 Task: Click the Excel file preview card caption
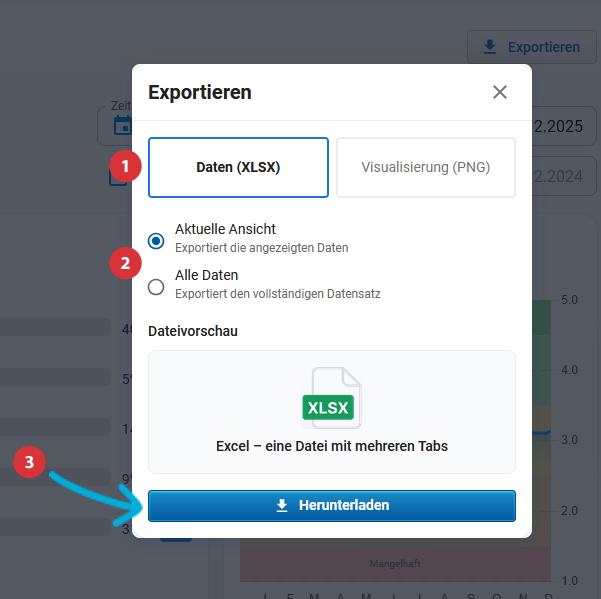(331, 446)
